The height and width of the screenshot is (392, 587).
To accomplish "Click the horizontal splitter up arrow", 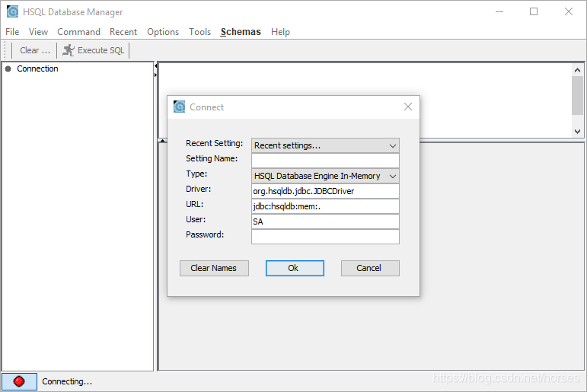I will [x=162, y=140].
